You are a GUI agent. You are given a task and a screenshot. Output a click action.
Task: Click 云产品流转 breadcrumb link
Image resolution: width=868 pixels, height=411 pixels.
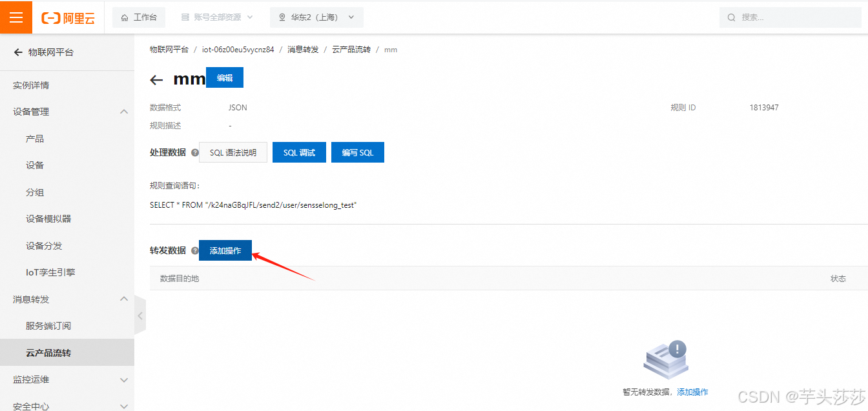tap(351, 50)
